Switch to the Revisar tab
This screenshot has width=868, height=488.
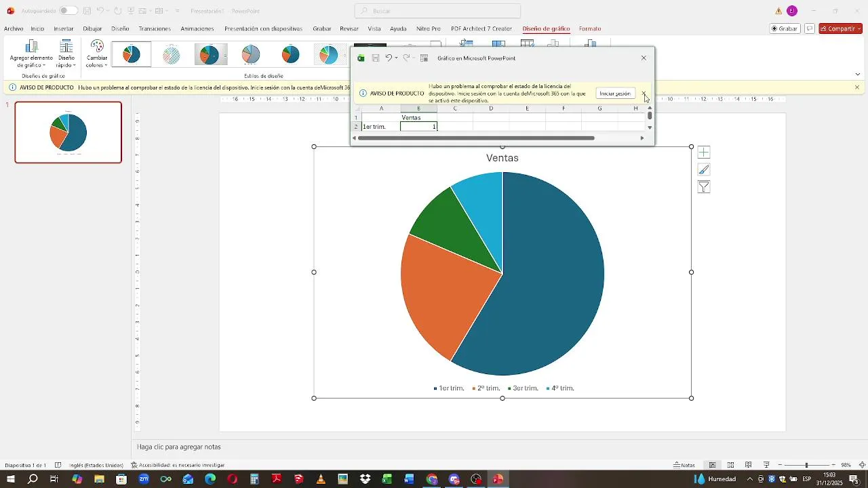click(x=349, y=28)
